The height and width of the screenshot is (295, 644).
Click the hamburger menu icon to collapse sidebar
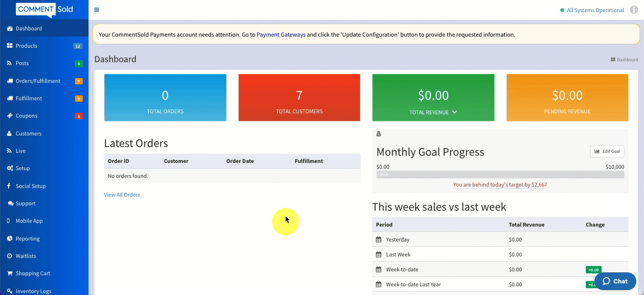[x=97, y=10]
